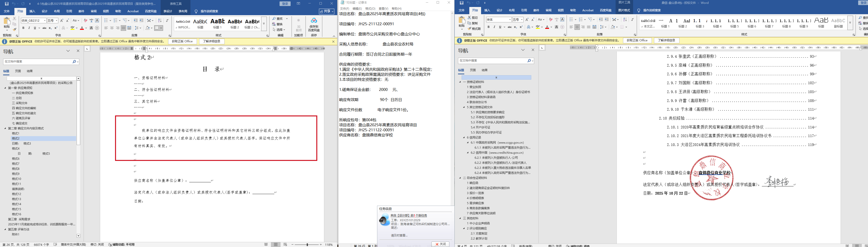Switch to read mode view in 4-5包 status bar

pos(266,245)
